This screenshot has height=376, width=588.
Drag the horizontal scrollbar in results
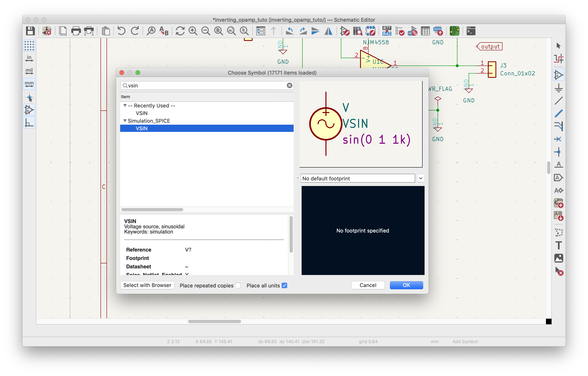click(x=152, y=209)
